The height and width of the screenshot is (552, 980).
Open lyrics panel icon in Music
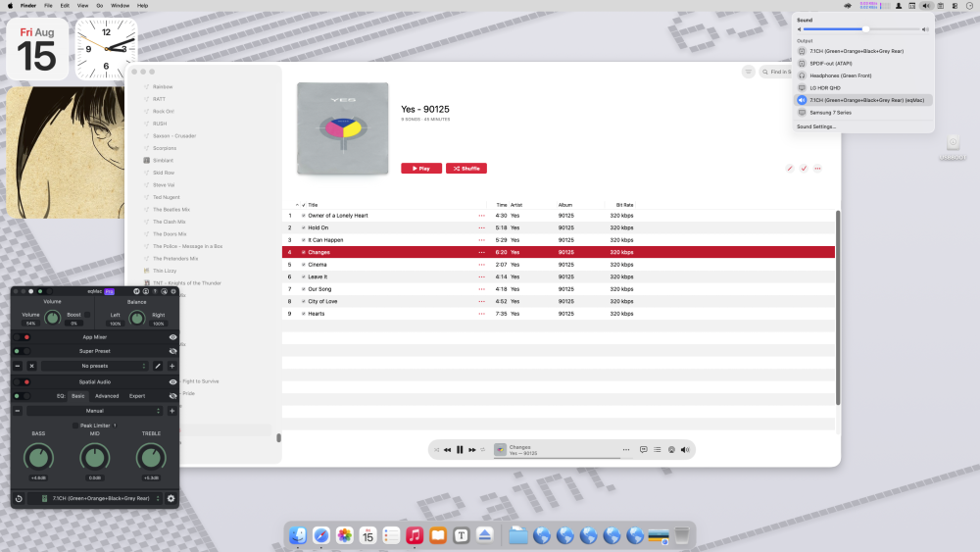pyautogui.click(x=643, y=449)
